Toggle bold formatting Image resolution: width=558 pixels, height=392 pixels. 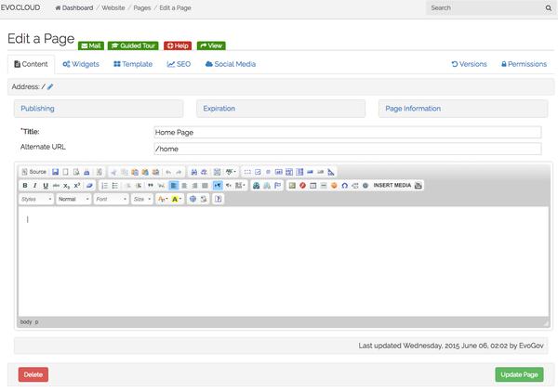point(25,186)
